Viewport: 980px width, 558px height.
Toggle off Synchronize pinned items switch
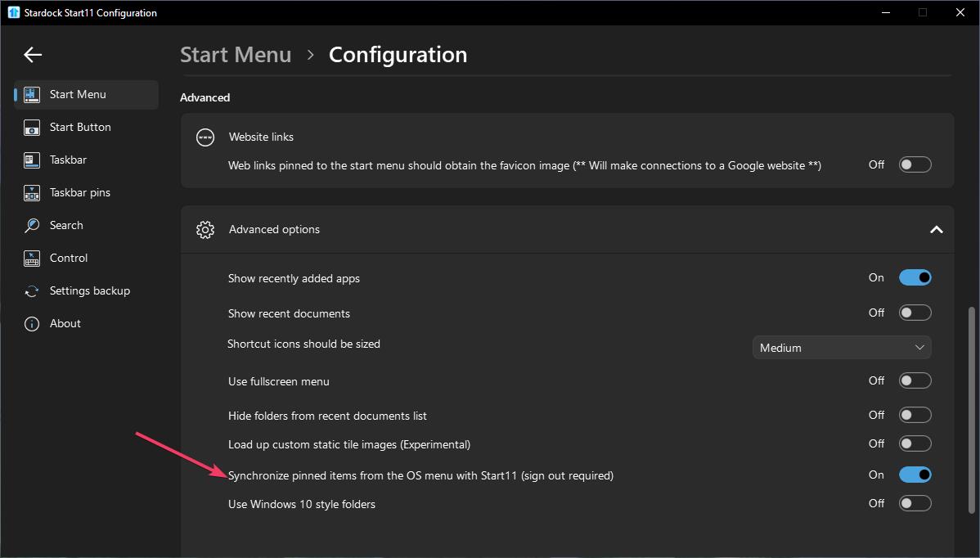(915, 475)
